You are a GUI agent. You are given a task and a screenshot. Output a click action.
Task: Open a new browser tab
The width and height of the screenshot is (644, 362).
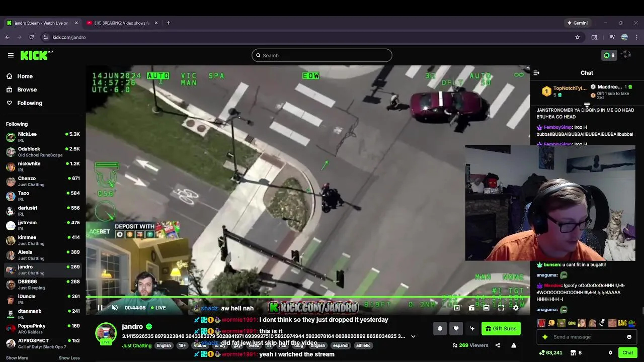click(x=168, y=23)
